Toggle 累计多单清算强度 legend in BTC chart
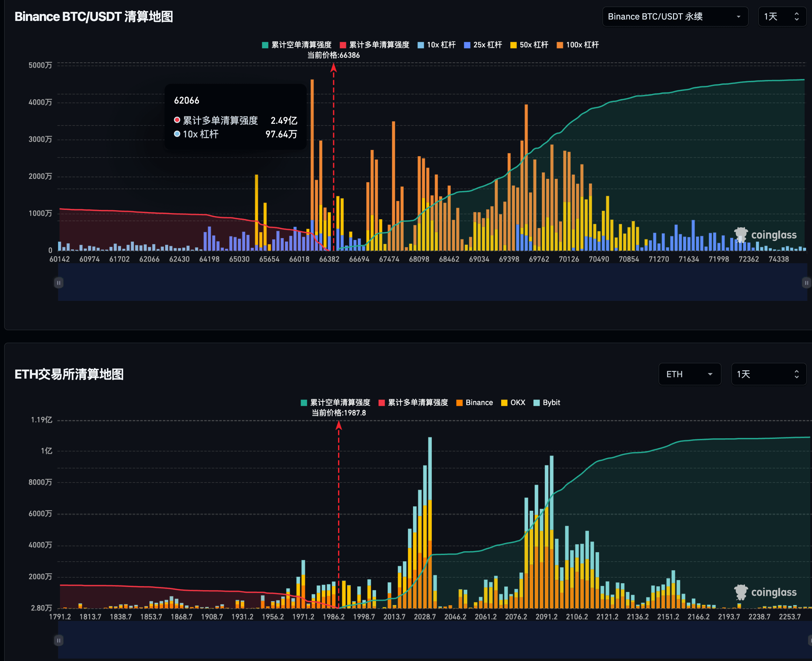The image size is (812, 661). click(x=375, y=45)
